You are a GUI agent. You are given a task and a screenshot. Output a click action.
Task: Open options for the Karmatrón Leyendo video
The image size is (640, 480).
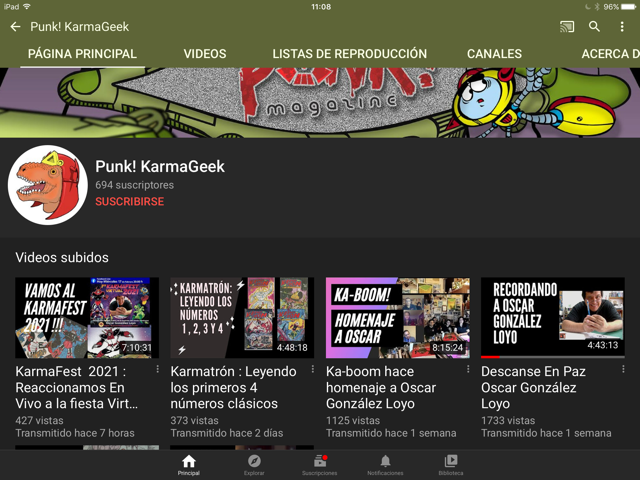coord(313,369)
